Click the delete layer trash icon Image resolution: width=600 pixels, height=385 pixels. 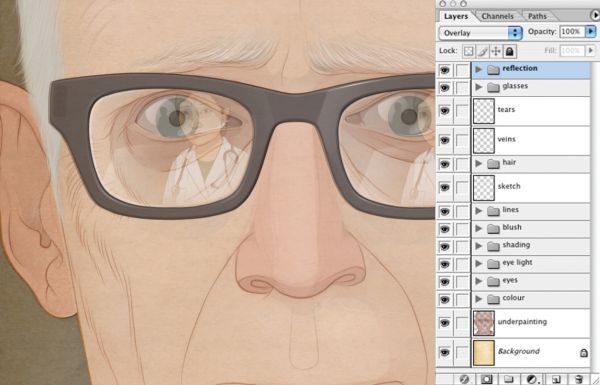point(579,379)
